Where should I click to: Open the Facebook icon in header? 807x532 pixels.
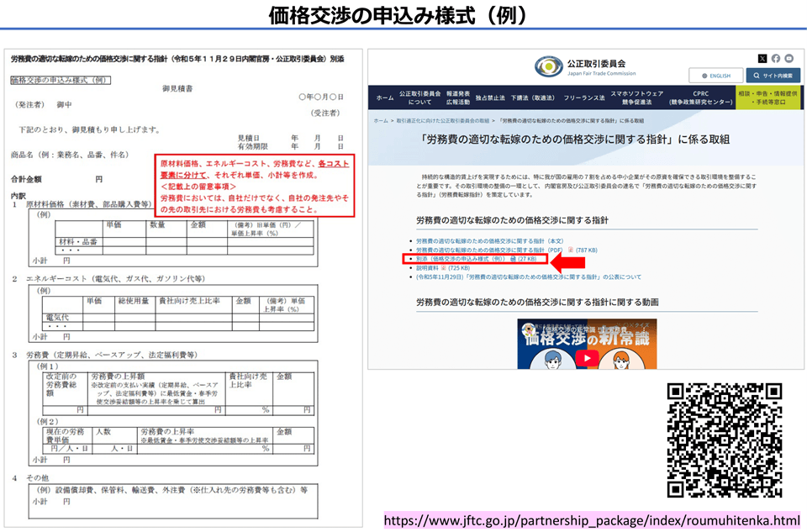click(776, 59)
